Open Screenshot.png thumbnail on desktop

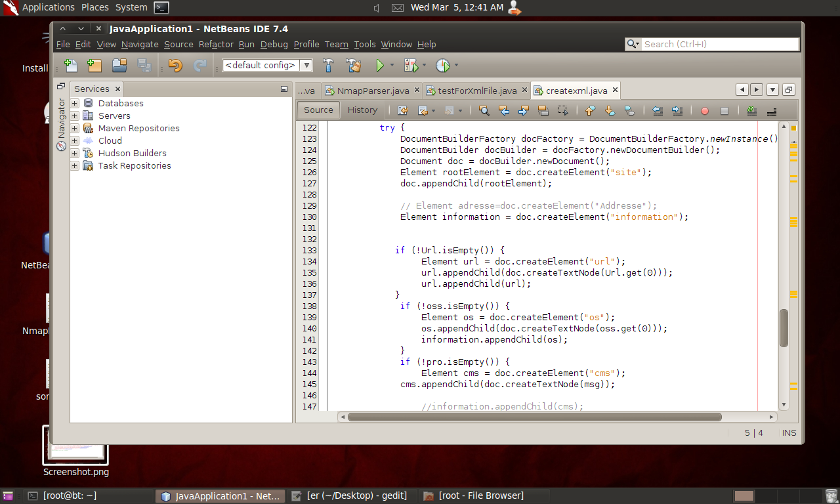coord(75,446)
